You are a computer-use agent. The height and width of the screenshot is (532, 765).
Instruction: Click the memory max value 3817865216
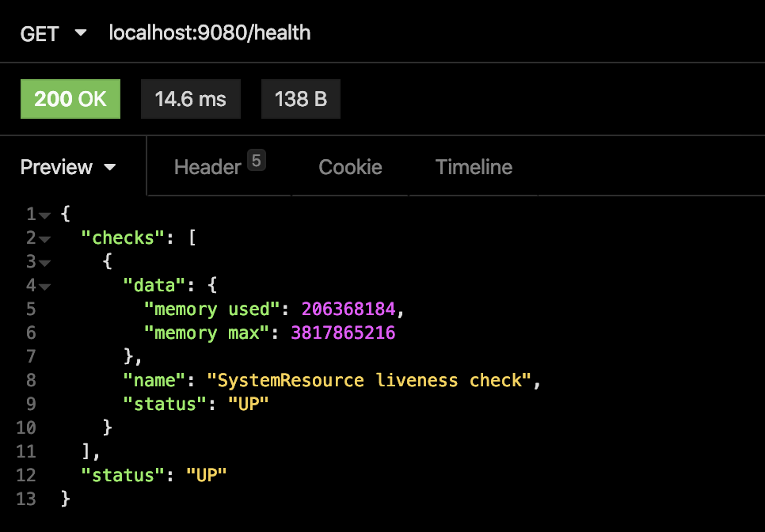click(343, 333)
